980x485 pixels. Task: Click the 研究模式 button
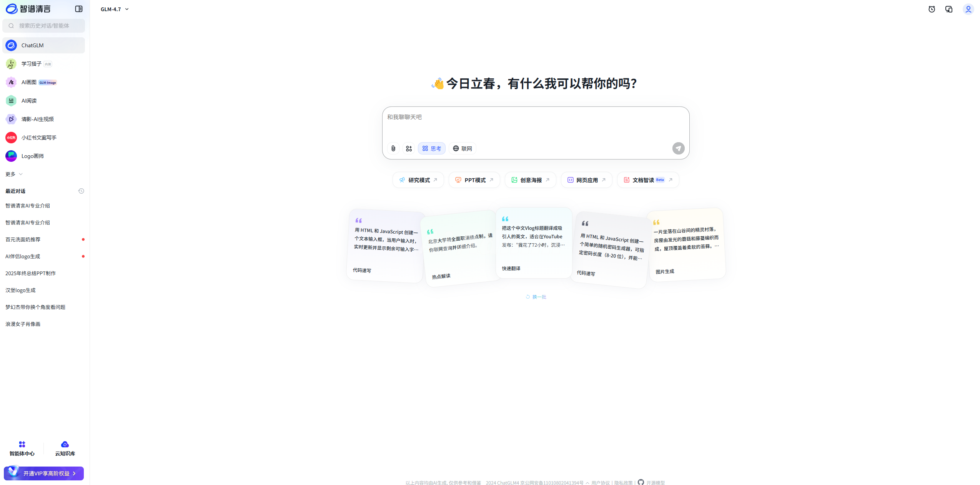[418, 180]
